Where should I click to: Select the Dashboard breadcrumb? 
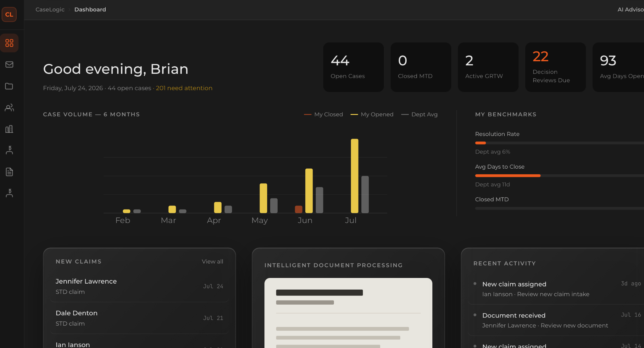click(90, 9)
